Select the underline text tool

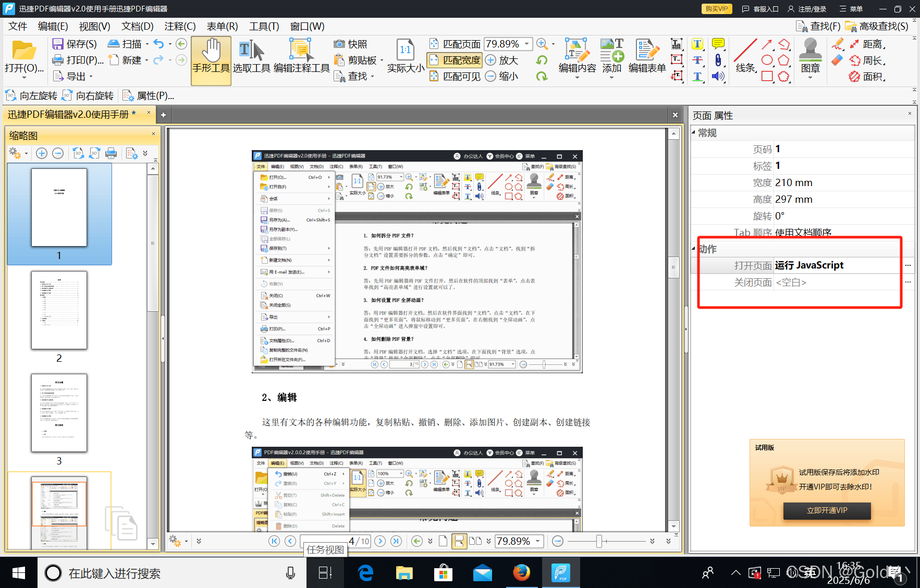[x=697, y=77]
